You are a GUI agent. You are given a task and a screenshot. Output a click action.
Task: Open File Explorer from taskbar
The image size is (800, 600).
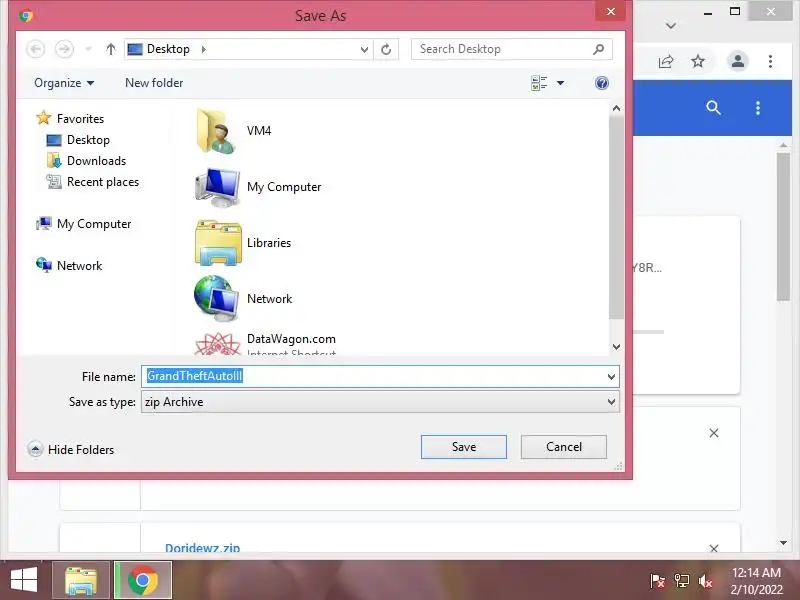[x=81, y=581]
